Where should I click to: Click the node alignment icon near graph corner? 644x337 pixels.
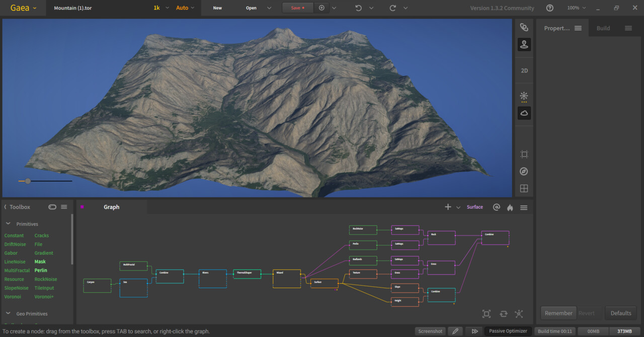tap(519, 313)
